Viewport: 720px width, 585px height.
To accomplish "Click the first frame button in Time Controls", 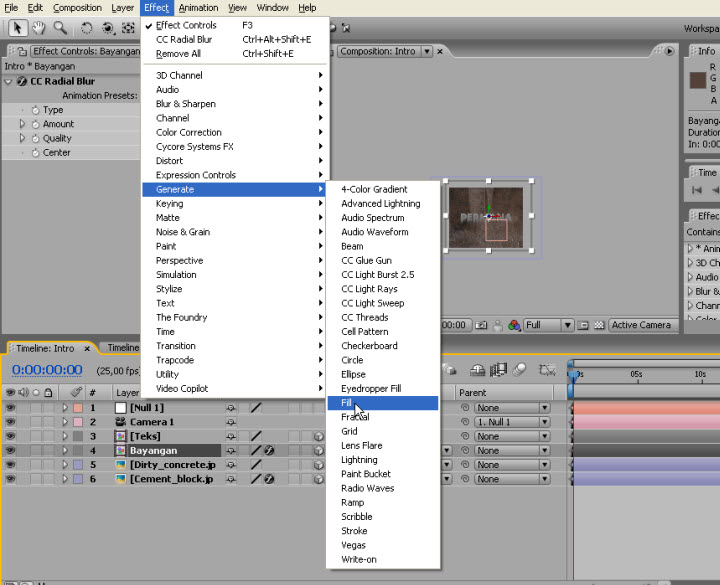I will coord(697,190).
